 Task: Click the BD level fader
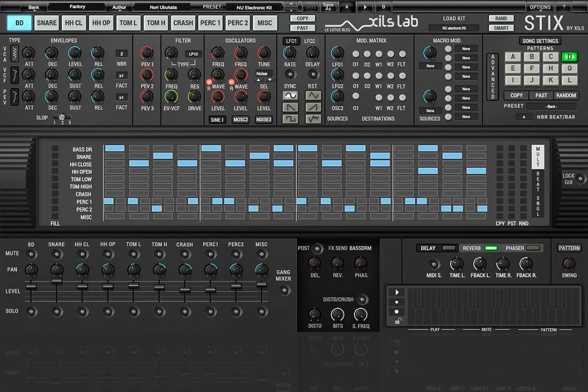31,286
